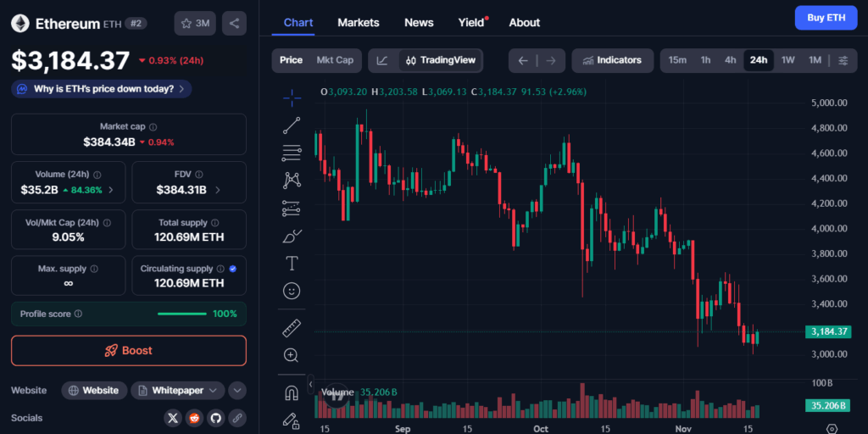Expand Volume (24h) details chevron
This screenshot has width=868, height=434.
click(x=111, y=190)
